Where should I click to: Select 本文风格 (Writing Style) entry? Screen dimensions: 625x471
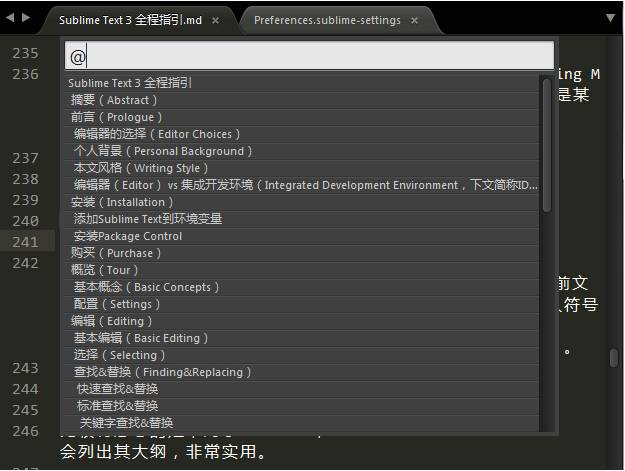point(301,168)
